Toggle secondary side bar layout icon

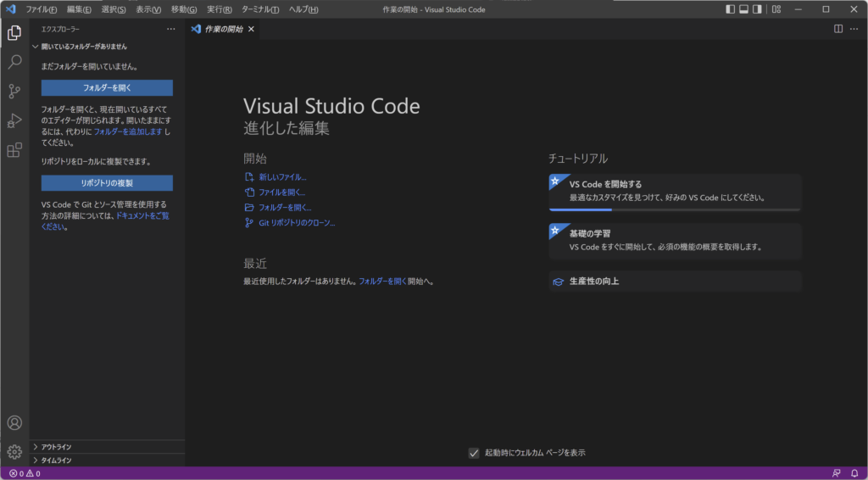(x=757, y=9)
